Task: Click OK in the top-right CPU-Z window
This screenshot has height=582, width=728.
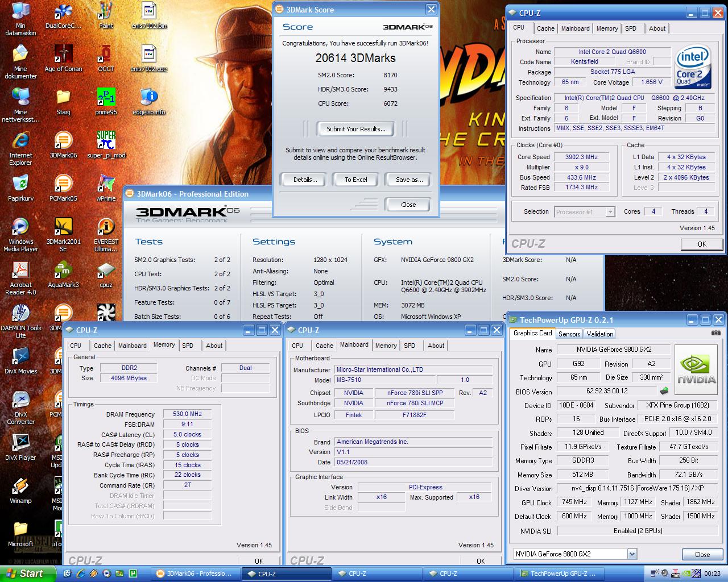Action: [x=702, y=244]
